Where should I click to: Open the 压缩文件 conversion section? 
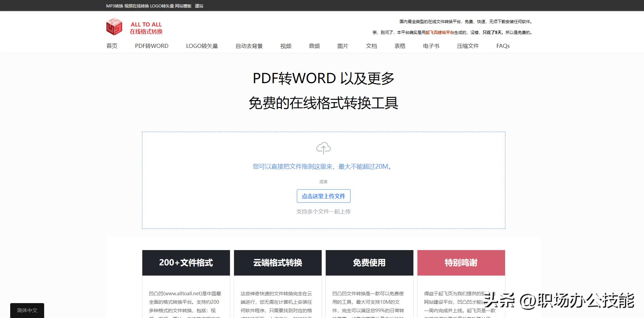(x=468, y=46)
